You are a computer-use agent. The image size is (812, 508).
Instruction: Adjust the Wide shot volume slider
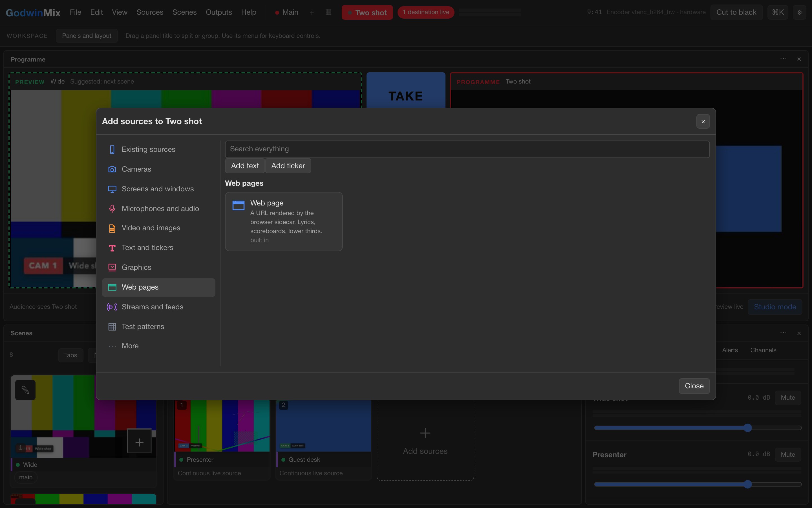pyautogui.click(x=698, y=428)
